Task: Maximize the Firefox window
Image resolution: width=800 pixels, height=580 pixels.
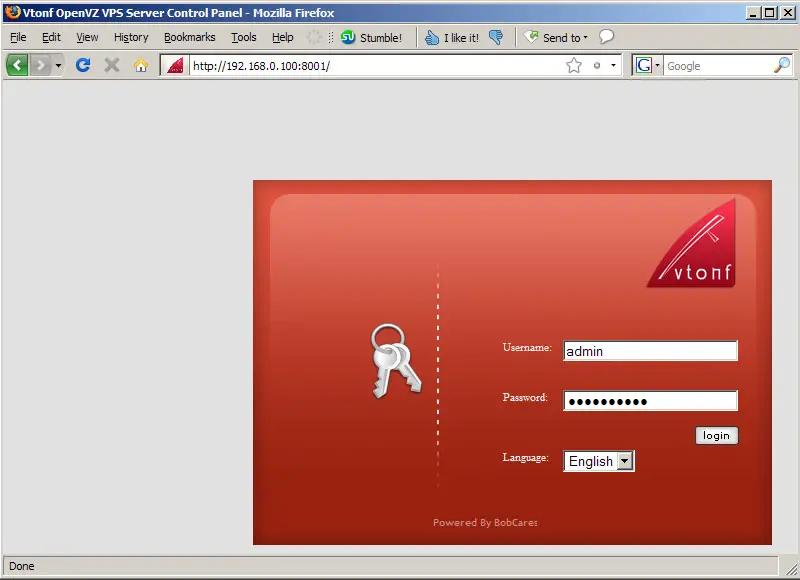Action: coord(770,13)
